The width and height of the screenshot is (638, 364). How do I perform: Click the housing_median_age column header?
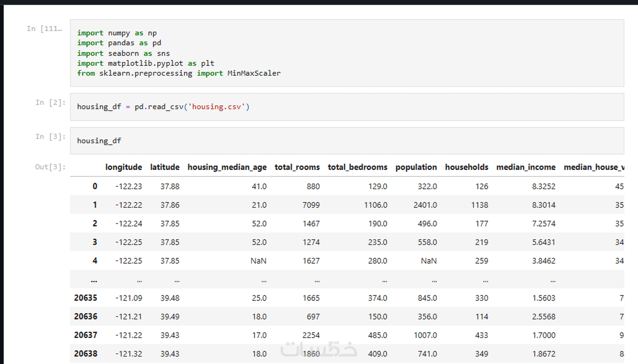tap(227, 167)
